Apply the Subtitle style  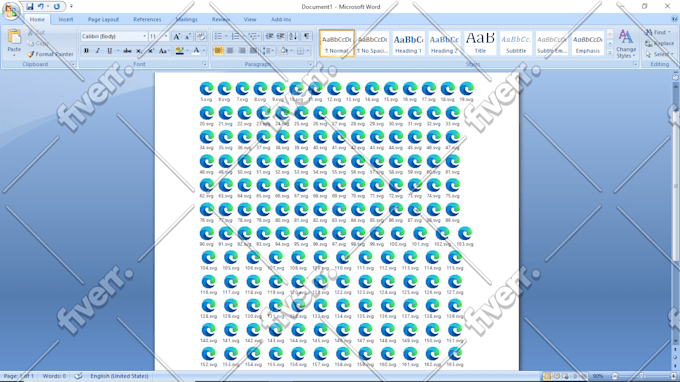point(516,43)
